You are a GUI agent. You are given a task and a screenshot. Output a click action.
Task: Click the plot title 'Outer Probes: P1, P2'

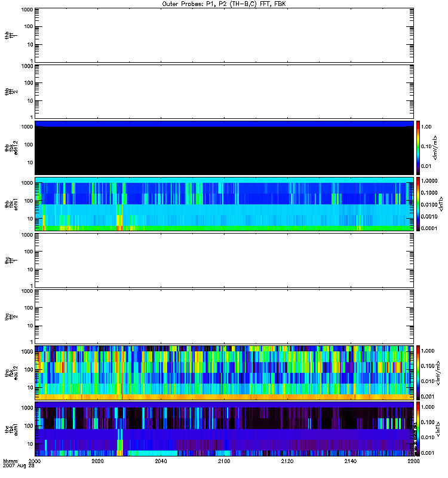tap(225, 4)
